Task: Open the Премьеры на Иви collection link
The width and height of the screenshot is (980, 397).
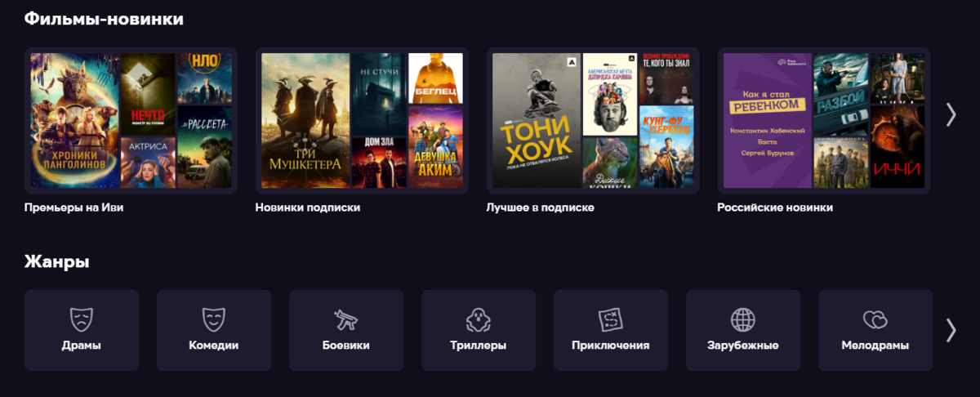Action: coord(74,207)
